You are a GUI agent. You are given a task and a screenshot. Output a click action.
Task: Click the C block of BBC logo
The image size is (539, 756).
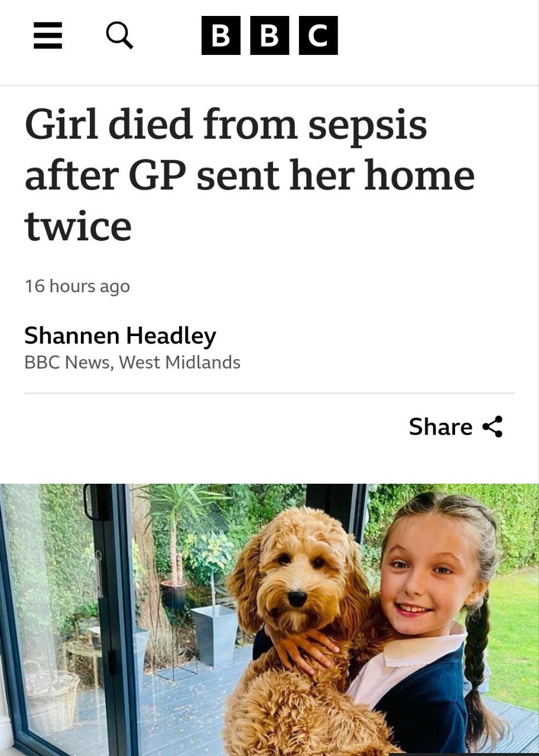pyautogui.click(x=318, y=35)
